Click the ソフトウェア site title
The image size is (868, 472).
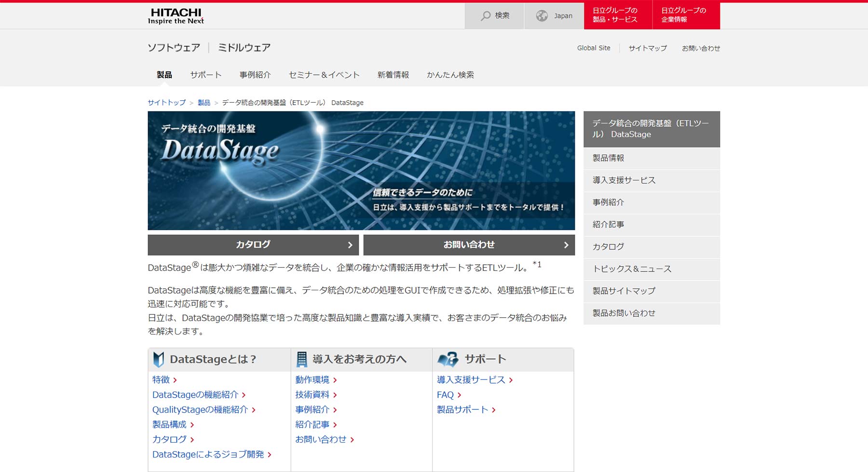pyautogui.click(x=174, y=48)
